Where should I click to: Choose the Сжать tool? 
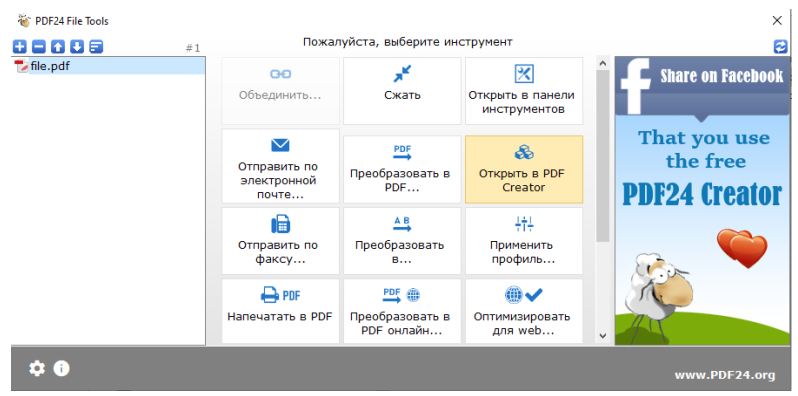pyautogui.click(x=402, y=91)
